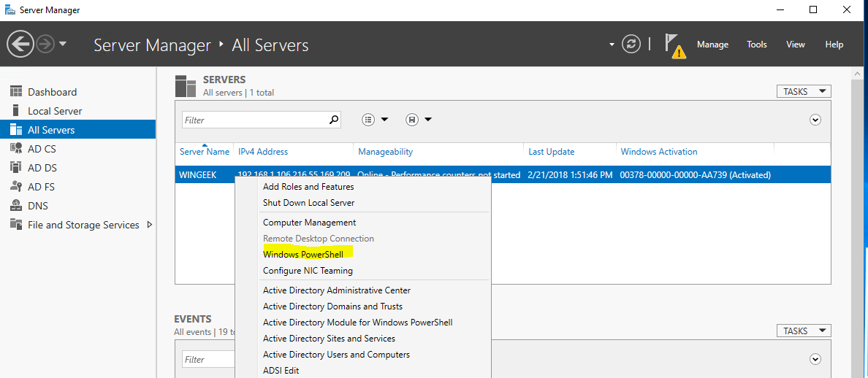Collapse the Servers panel chevron
Screen dimensions: 868x378
815,120
